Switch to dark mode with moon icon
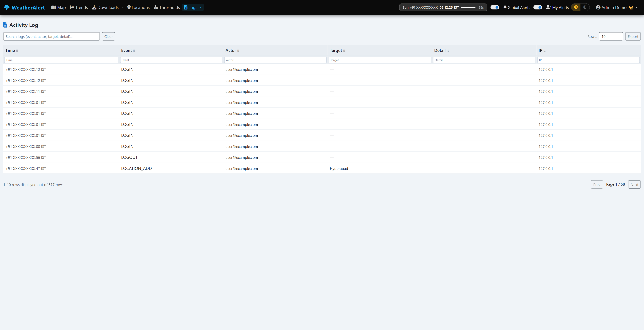The image size is (644, 330). click(x=585, y=7)
